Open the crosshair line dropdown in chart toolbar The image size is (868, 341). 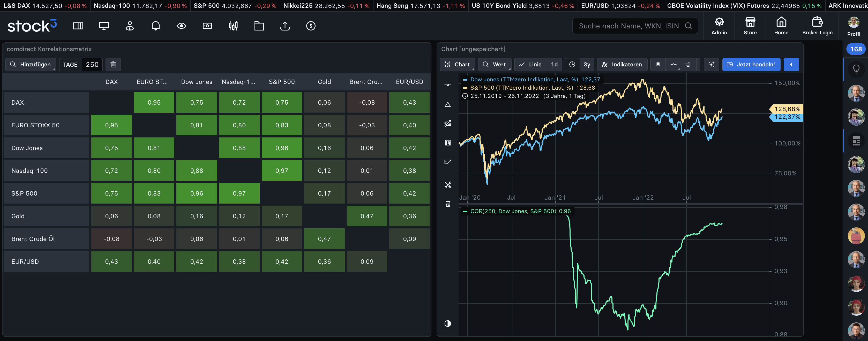673,64
